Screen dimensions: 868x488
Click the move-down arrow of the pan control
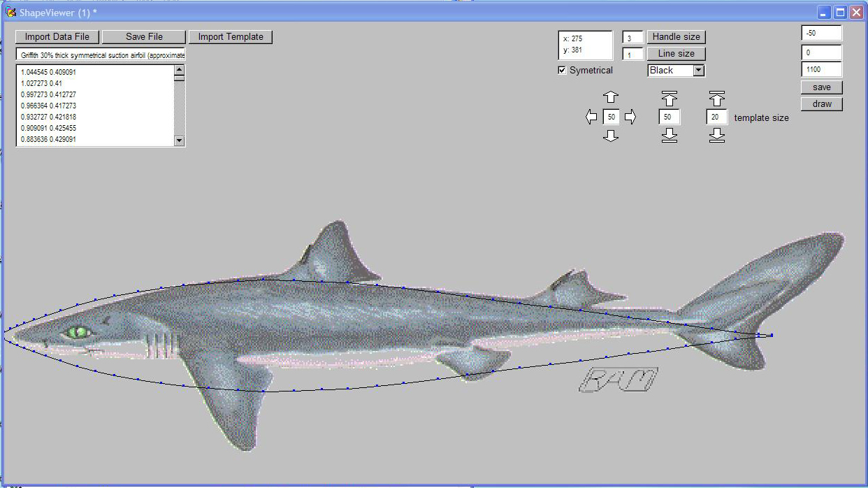tap(611, 136)
